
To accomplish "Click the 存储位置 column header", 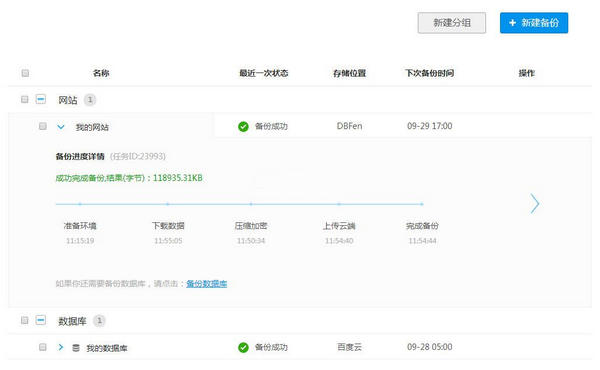I will point(349,73).
